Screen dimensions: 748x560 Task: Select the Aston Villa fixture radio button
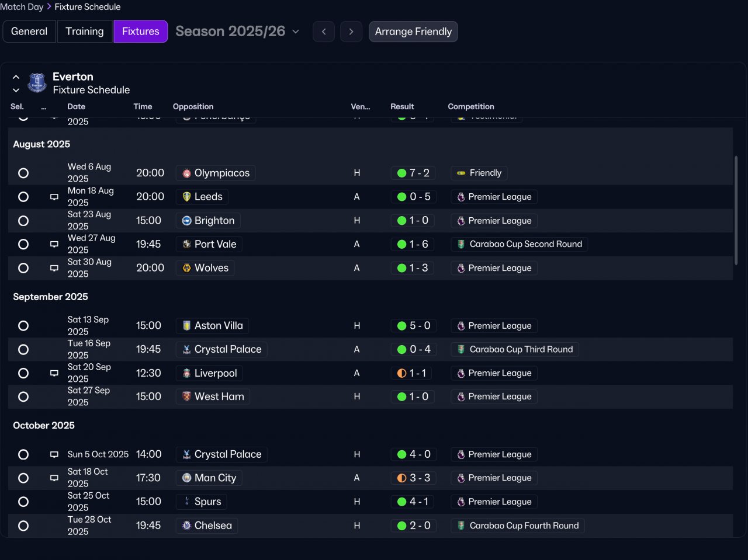[x=23, y=326]
